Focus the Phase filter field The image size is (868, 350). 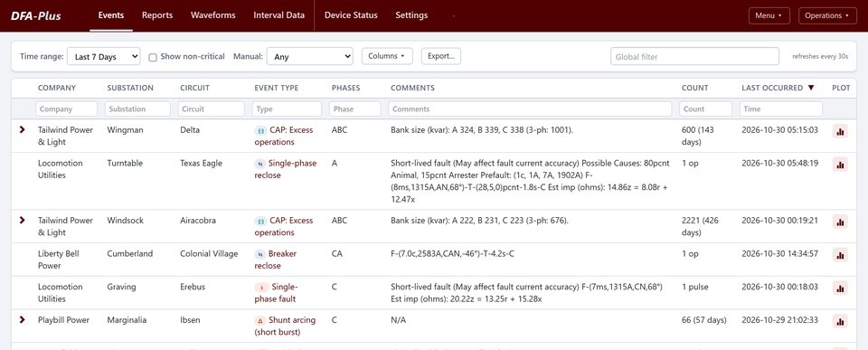point(354,109)
